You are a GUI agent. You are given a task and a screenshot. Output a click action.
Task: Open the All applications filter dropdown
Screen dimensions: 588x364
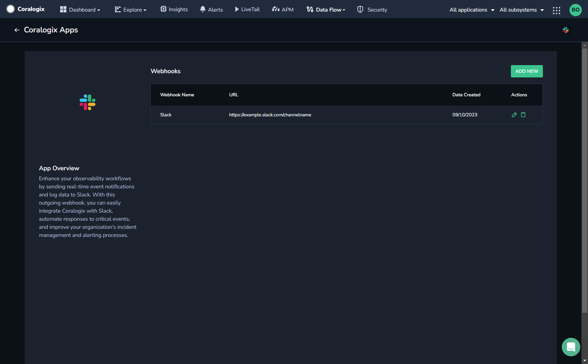coord(472,10)
